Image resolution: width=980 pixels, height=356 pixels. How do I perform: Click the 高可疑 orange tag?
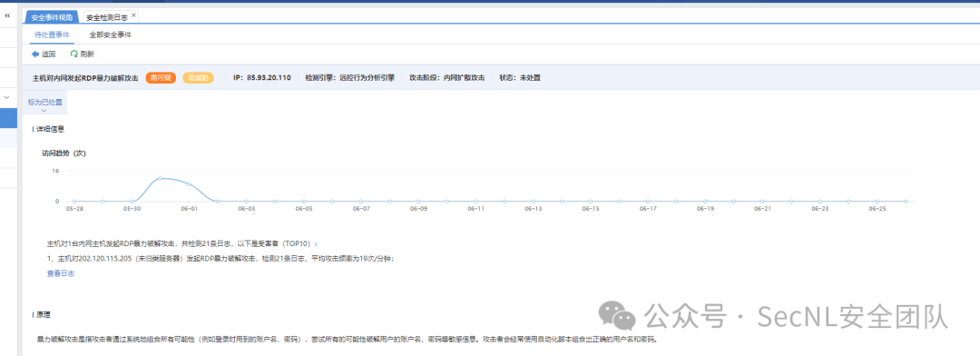(x=162, y=78)
